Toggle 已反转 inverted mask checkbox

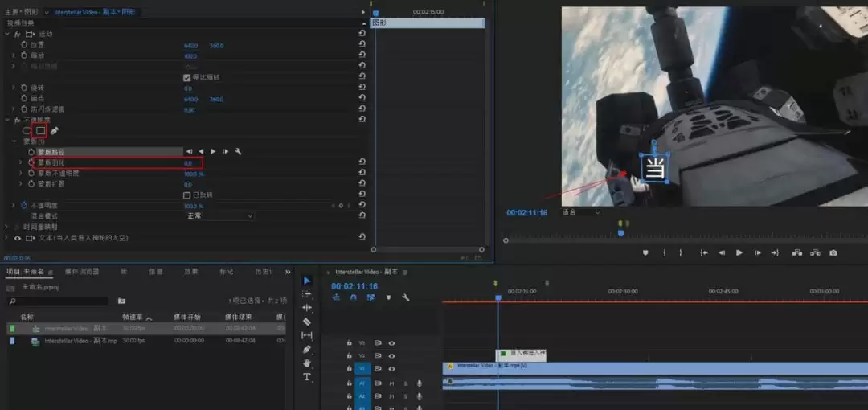tap(187, 195)
